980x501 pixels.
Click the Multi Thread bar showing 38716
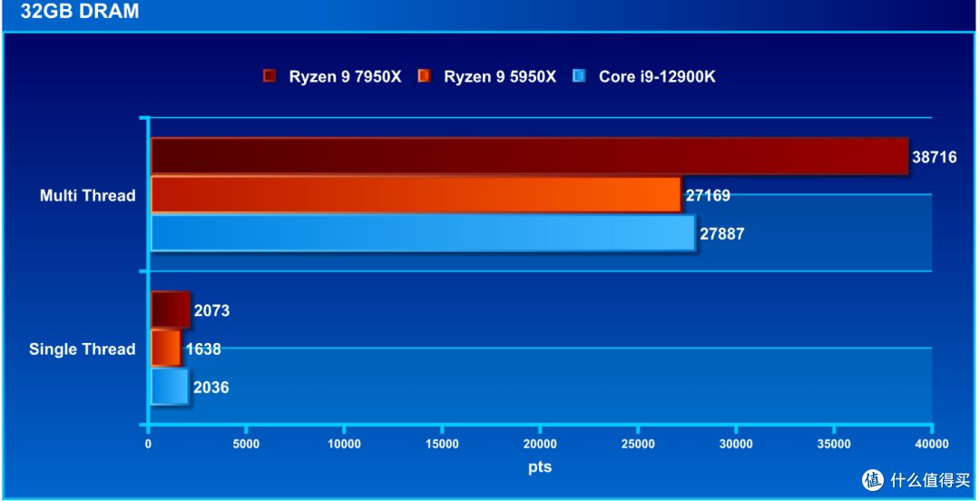pos(529,156)
